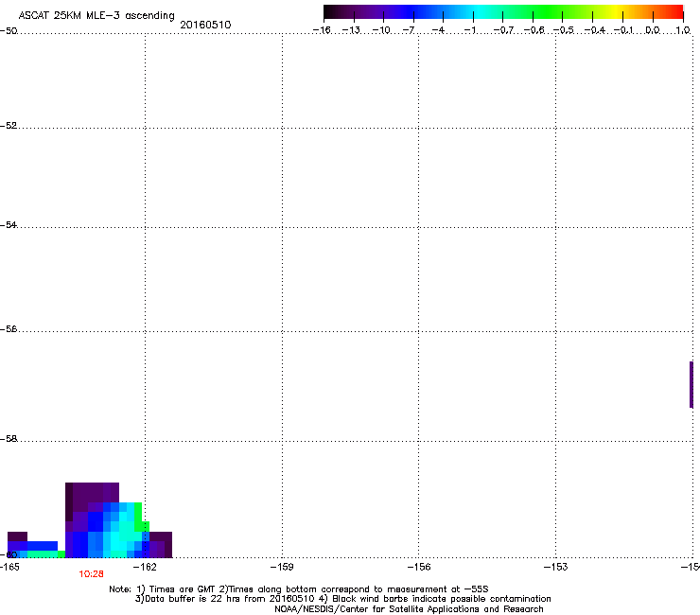The height and width of the screenshot is (615, 700).
Task: Click the latitude label -54
Action: pos(9,225)
